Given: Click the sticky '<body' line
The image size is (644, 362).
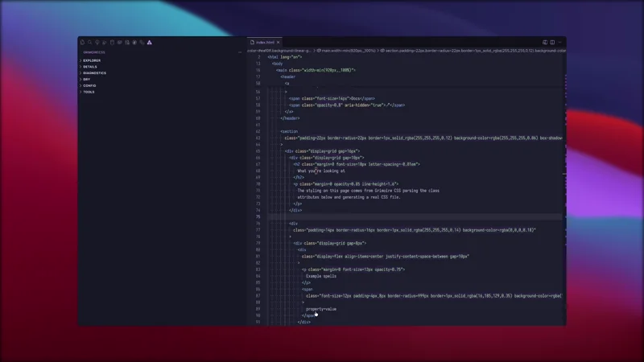Looking at the screenshot, I should click(277, 64).
